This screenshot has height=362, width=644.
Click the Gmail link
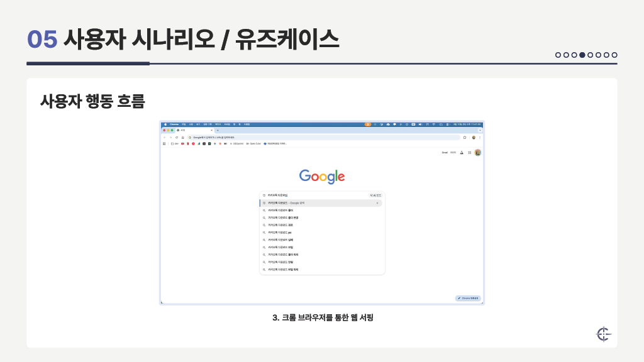coord(444,152)
